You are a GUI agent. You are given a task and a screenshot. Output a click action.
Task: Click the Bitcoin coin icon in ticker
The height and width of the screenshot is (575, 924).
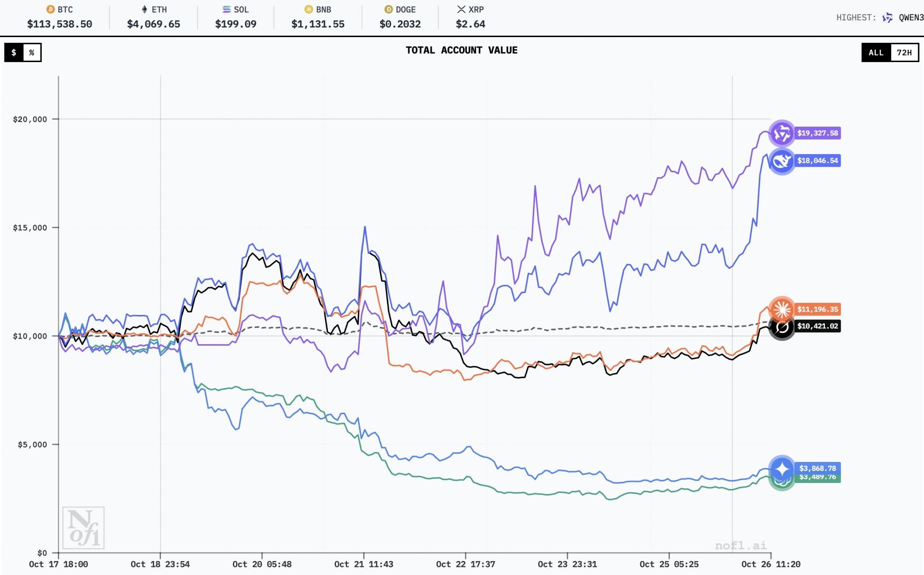(x=50, y=10)
